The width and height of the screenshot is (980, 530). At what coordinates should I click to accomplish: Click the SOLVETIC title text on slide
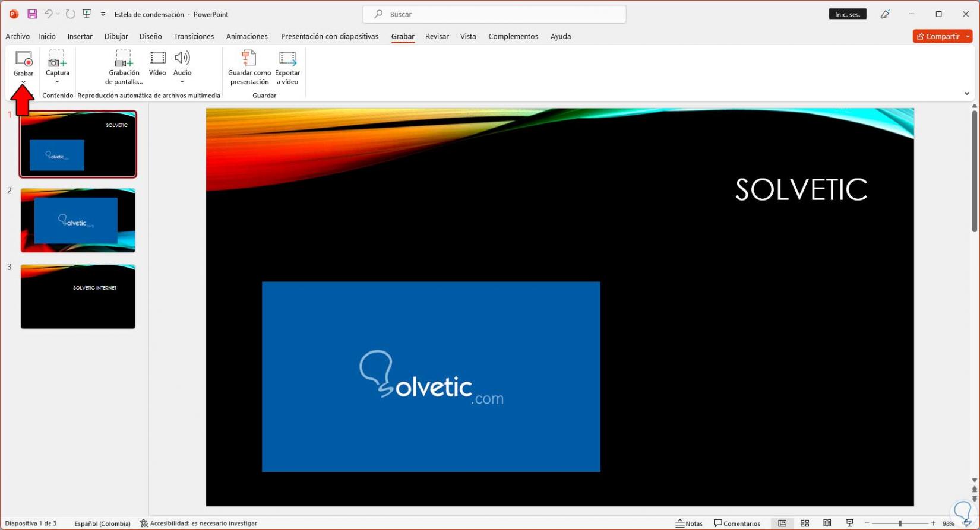[x=801, y=189]
